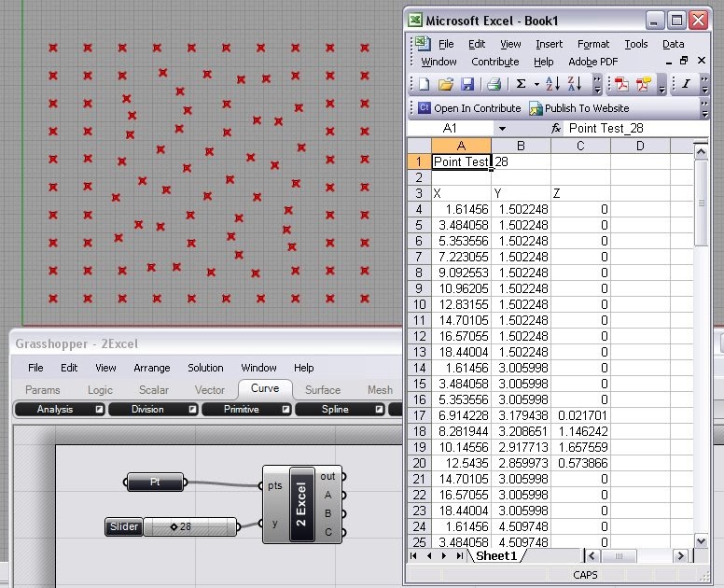724x588 pixels.
Task: Open the Excel Insert menu
Action: pos(549,44)
